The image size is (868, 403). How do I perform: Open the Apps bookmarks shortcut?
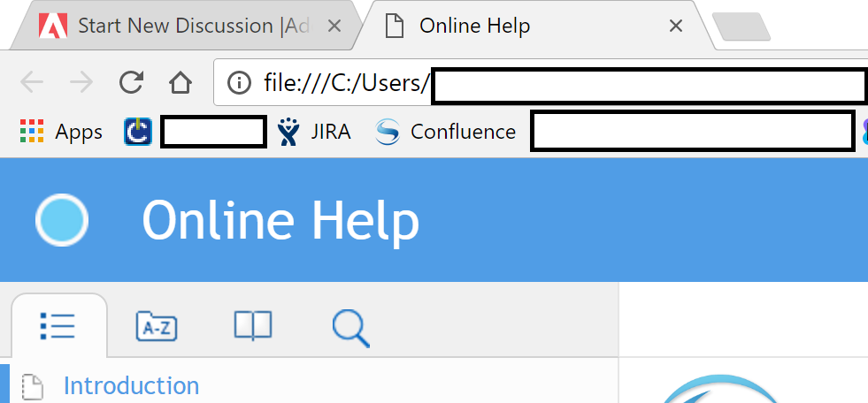(61, 132)
